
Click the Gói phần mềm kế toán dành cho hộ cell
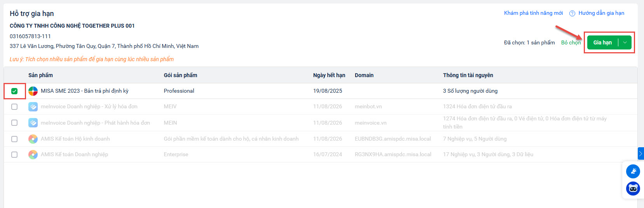pyautogui.click(x=231, y=139)
